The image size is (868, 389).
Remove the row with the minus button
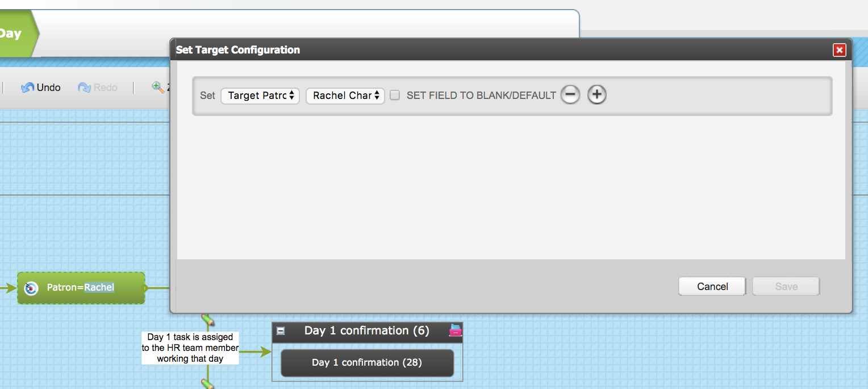[570, 94]
